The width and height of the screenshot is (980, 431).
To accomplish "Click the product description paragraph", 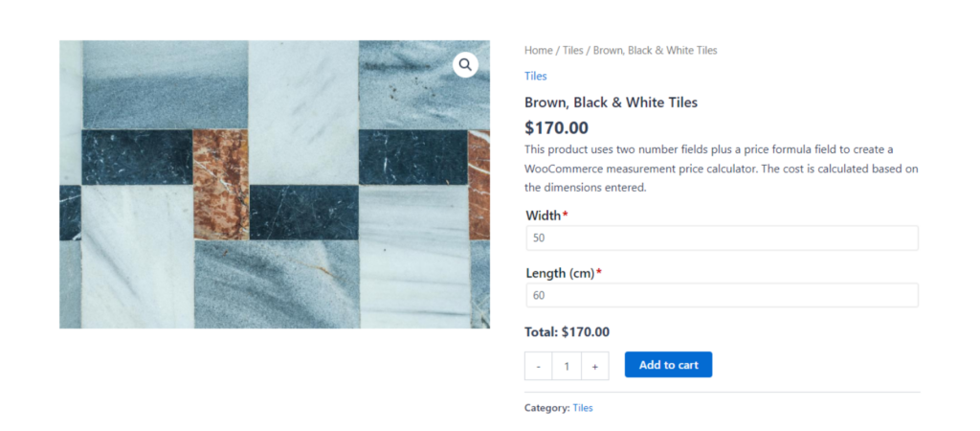I will (721, 168).
